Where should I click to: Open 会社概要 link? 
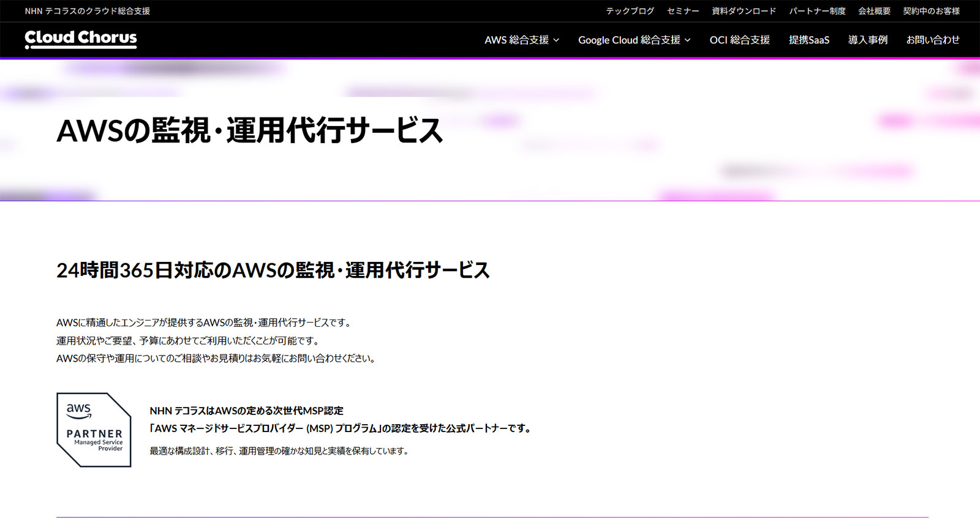click(874, 11)
